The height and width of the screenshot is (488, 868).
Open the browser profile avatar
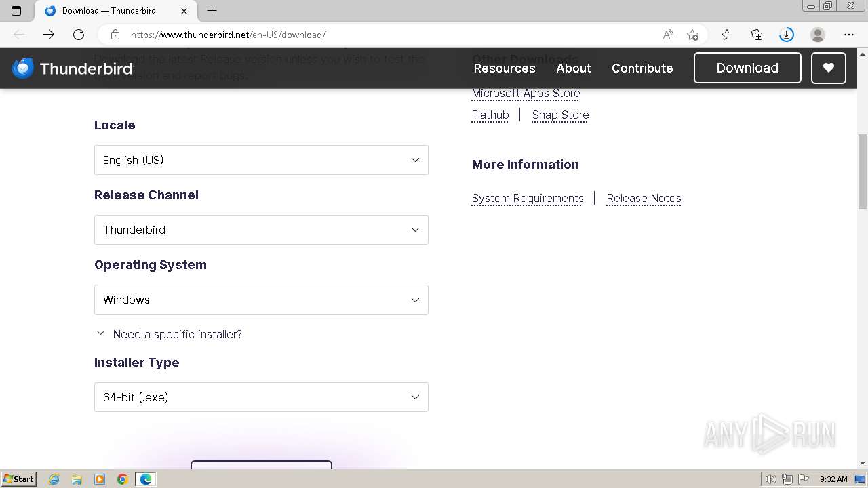[818, 35]
